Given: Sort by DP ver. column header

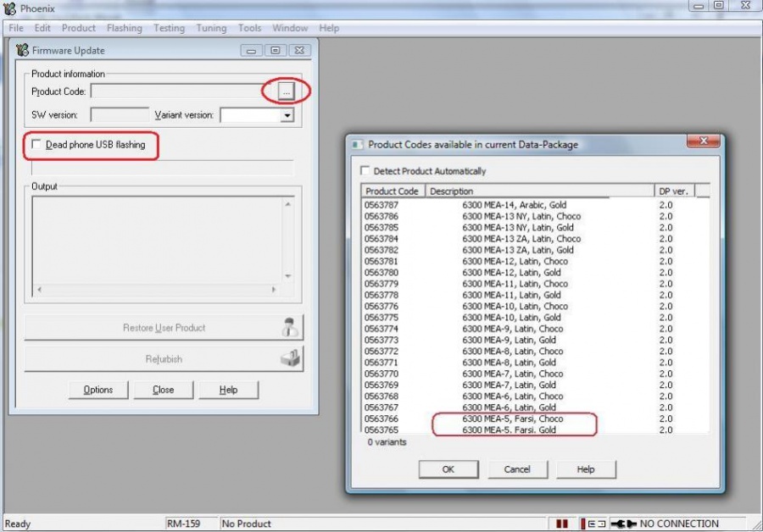Looking at the screenshot, I should [675, 191].
